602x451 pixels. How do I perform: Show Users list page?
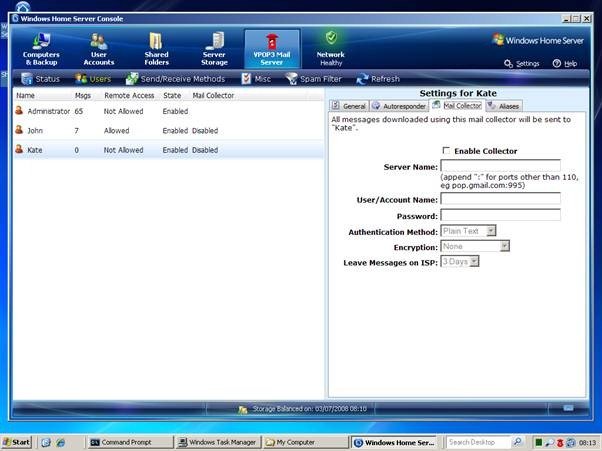coord(93,79)
